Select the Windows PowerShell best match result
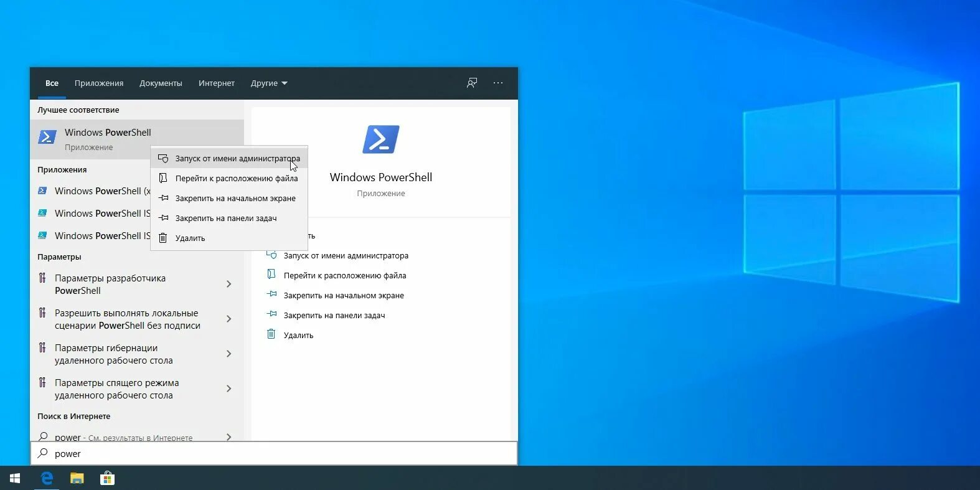This screenshot has height=490, width=980. pyautogui.click(x=137, y=139)
